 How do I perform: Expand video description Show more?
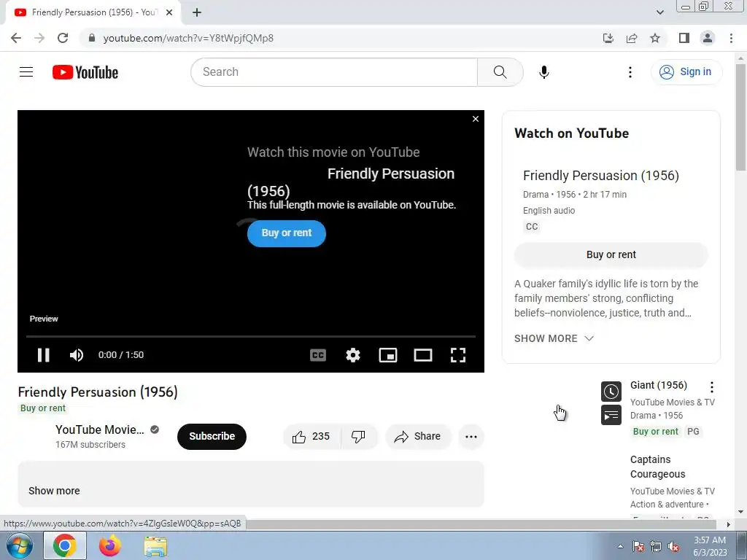54,491
